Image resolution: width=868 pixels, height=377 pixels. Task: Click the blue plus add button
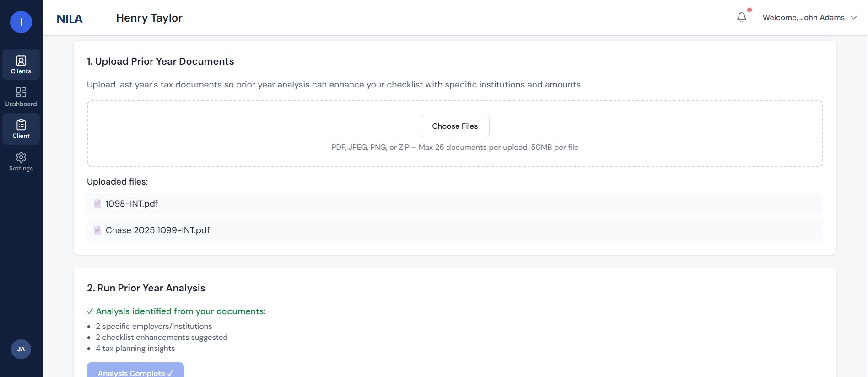pos(21,22)
